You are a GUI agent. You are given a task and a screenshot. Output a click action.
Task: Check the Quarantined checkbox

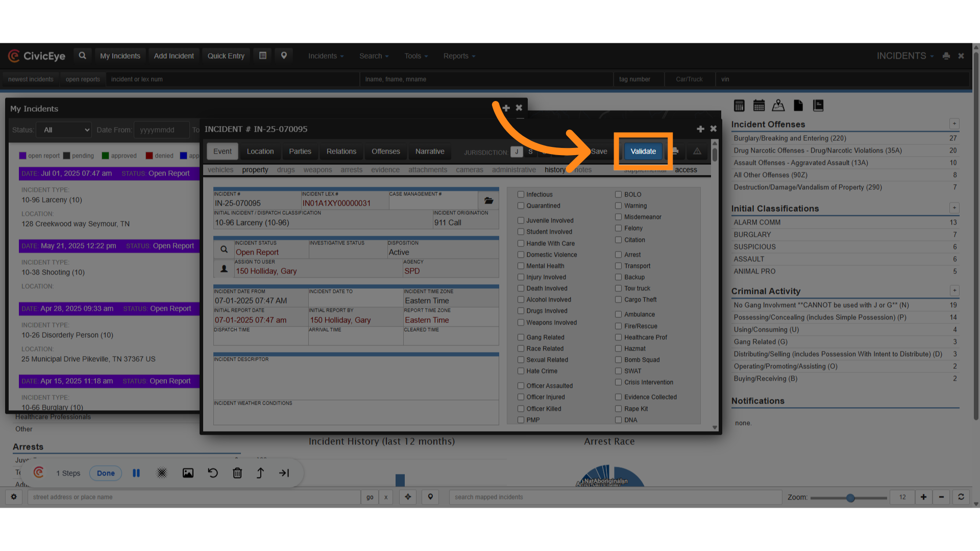point(521,206)
